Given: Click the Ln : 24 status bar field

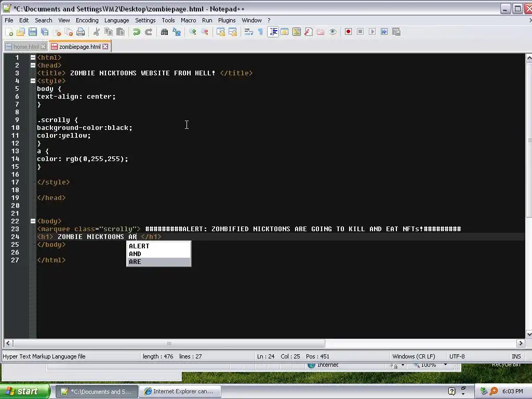Looking at the screenshot, I should (x=265, y=356).
